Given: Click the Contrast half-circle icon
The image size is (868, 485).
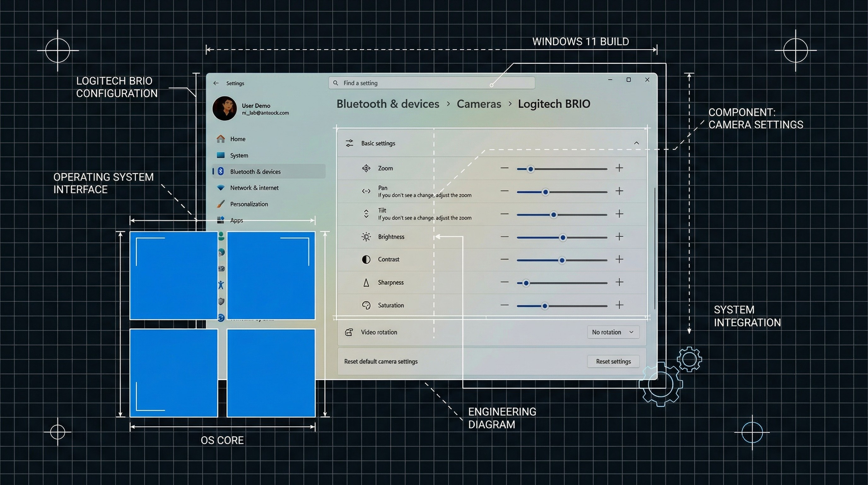Looking at the screenshot, I should [x=366, y=259].
